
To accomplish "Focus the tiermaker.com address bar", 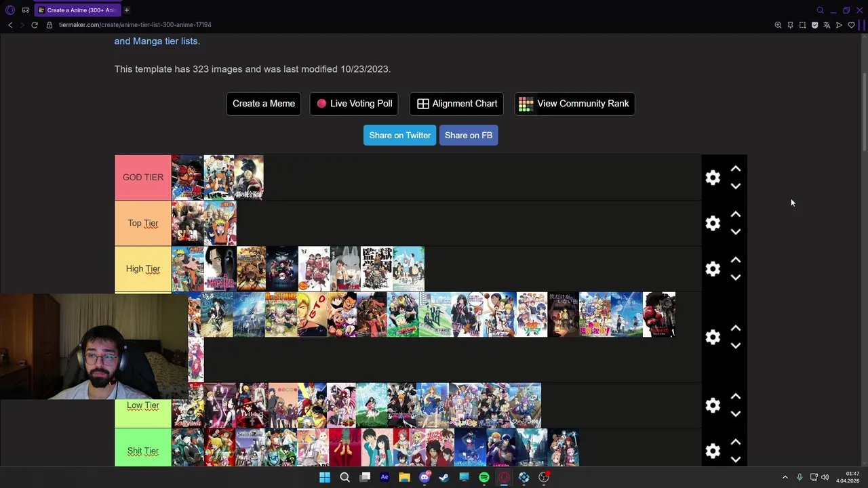I will pyautogui.click(x=135, y=25).
